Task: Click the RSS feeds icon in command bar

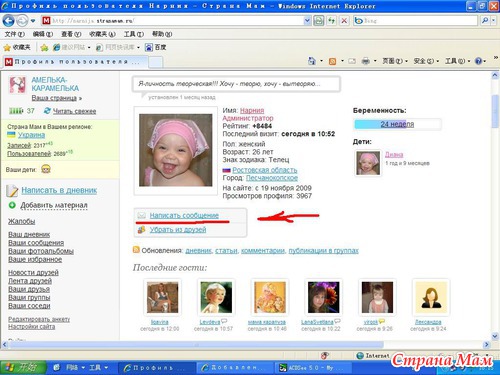Action: [332, 61]
